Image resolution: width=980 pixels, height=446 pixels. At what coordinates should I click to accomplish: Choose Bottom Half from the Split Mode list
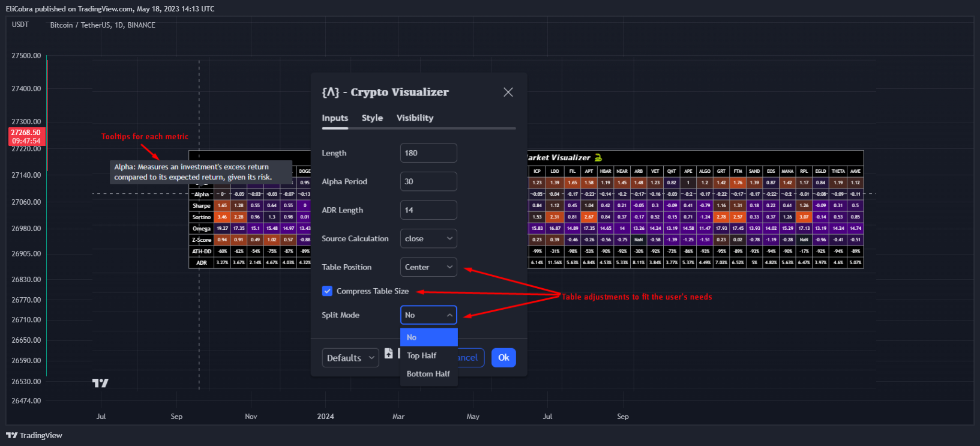tap(429, 373)
